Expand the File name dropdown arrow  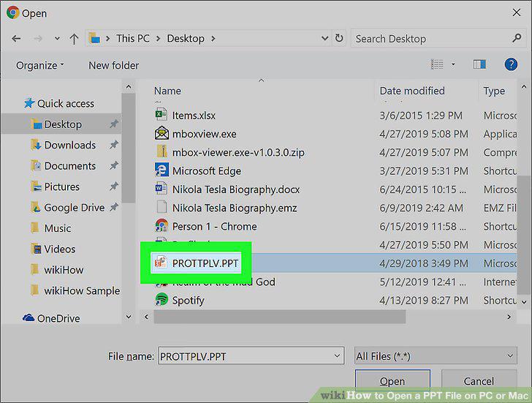pos(337,356)
